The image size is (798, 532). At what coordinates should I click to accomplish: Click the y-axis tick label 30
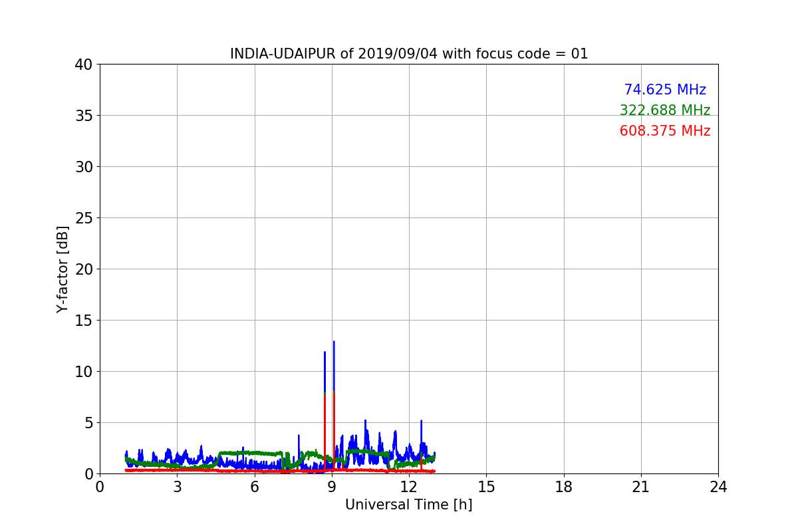(83, 167)
